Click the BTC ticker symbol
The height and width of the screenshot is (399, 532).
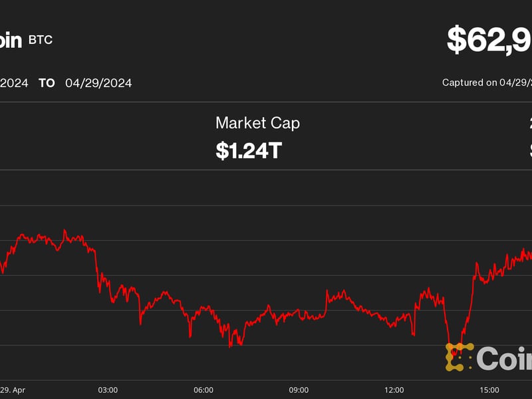click(x=40, y=40)
